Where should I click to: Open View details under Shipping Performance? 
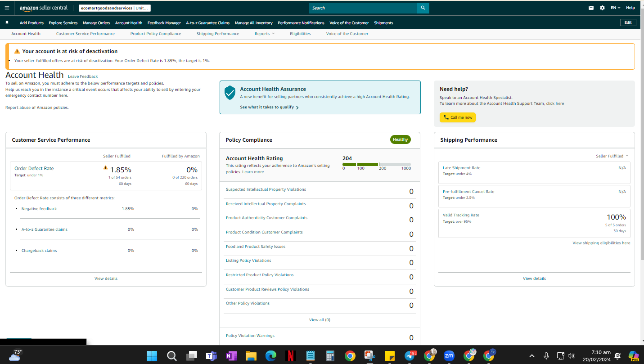click(534, 279)
